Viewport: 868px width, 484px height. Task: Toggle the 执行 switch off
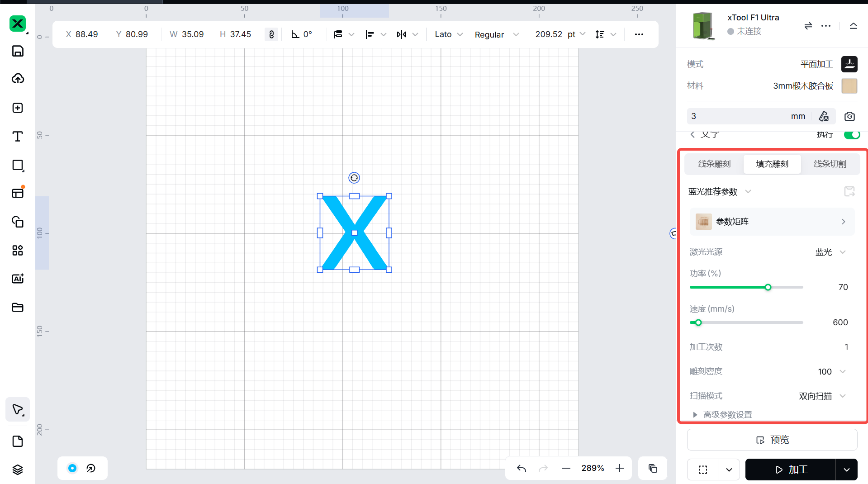click(x=852, y=135)
